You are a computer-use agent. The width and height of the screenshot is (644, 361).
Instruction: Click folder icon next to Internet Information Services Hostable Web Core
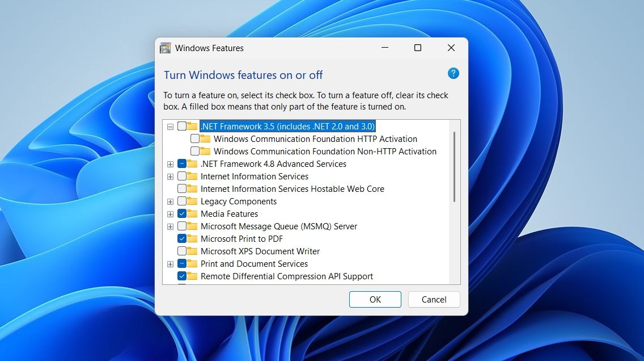pyautogui.click(x=192, y=188)
